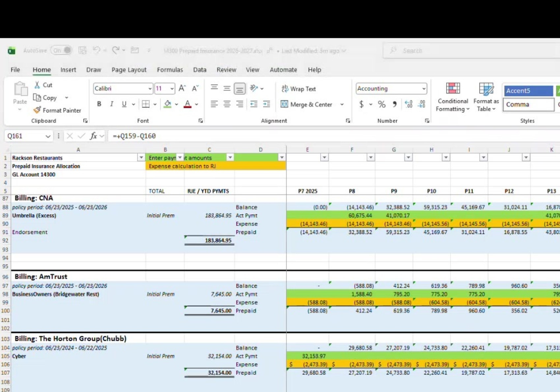Image resolution: width=560 pixels, height=392 pixels.
Task: Open the Review tab
Action: pos(226,70)
